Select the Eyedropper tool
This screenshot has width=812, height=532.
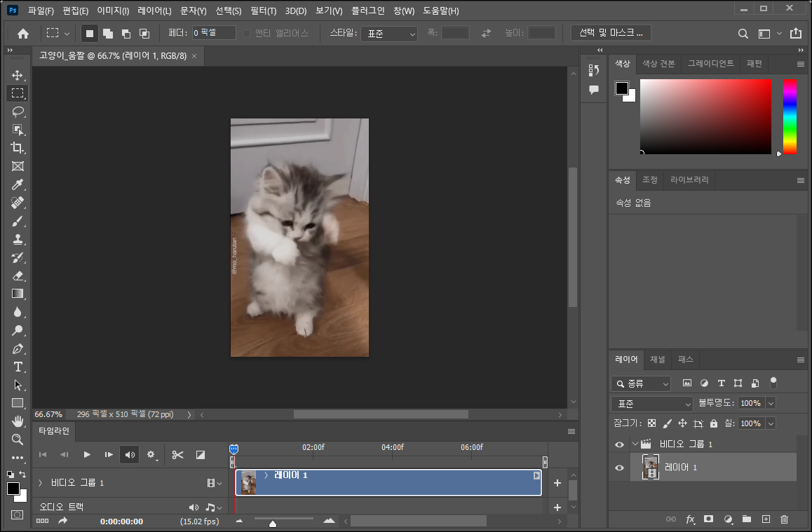[x=18, y=185]
